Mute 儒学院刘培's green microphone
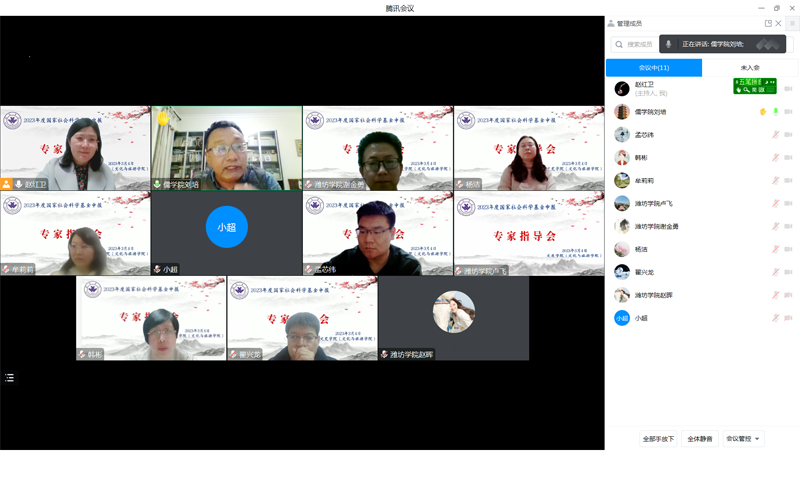Viewport: 800px width, 500px height. point(776,112)
